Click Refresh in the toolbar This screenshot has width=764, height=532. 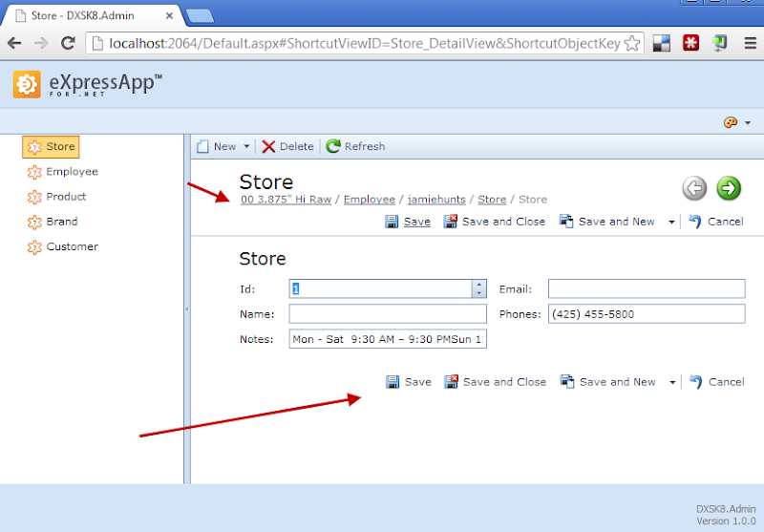point(355,147)
